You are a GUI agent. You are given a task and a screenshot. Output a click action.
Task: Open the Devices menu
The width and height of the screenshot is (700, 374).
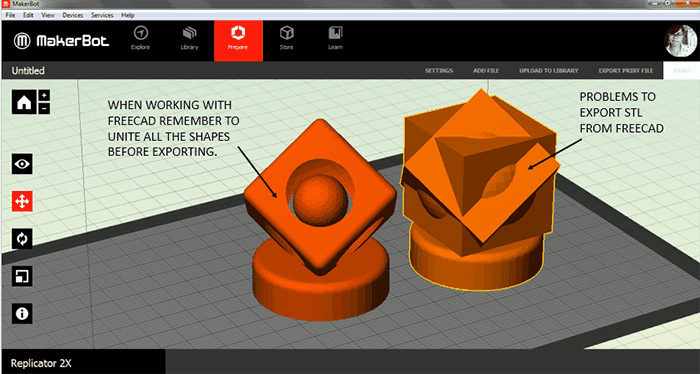tap(73, 15)
